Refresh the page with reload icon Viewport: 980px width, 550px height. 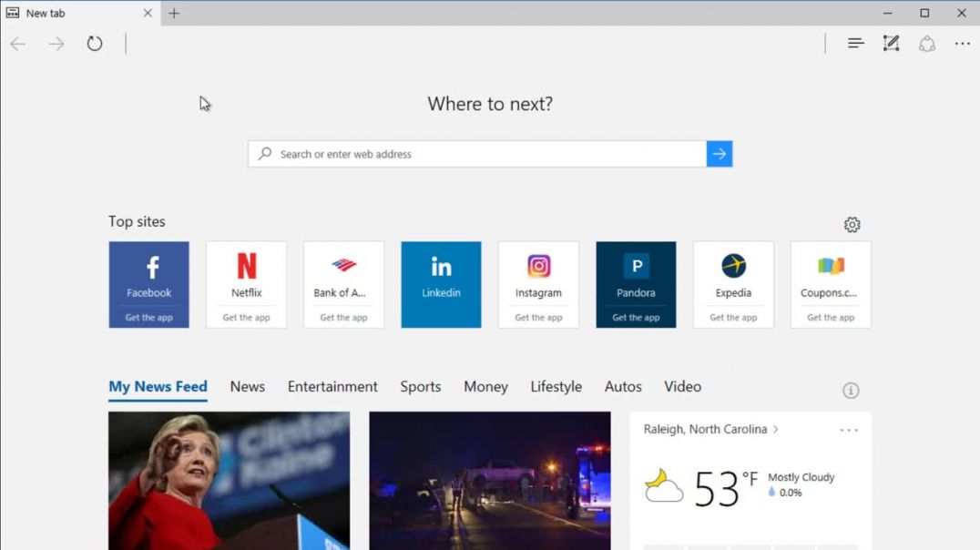click(95, 44)
